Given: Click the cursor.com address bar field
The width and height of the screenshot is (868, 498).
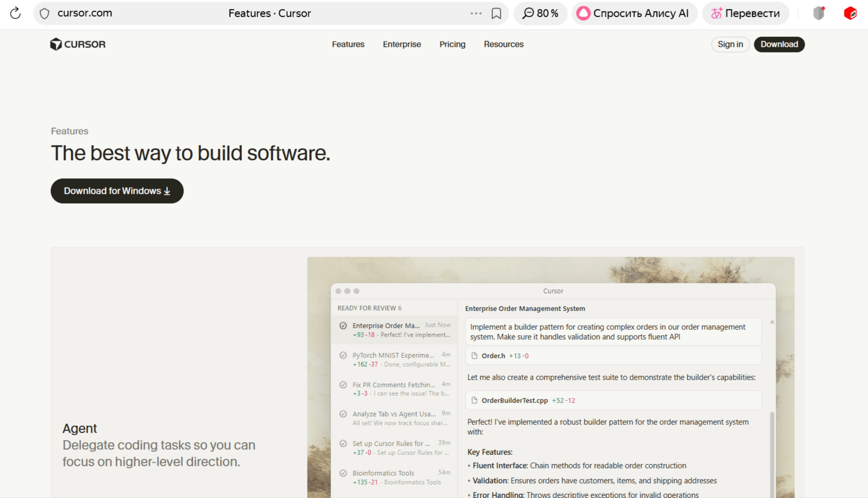Looking at the screenshot, I should point(156,14).
